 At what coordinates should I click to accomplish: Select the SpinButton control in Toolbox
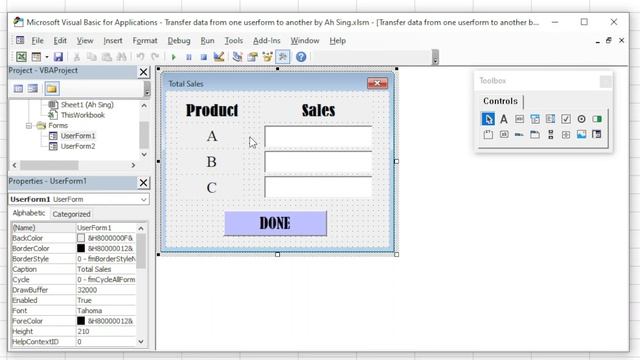point(566,134)
